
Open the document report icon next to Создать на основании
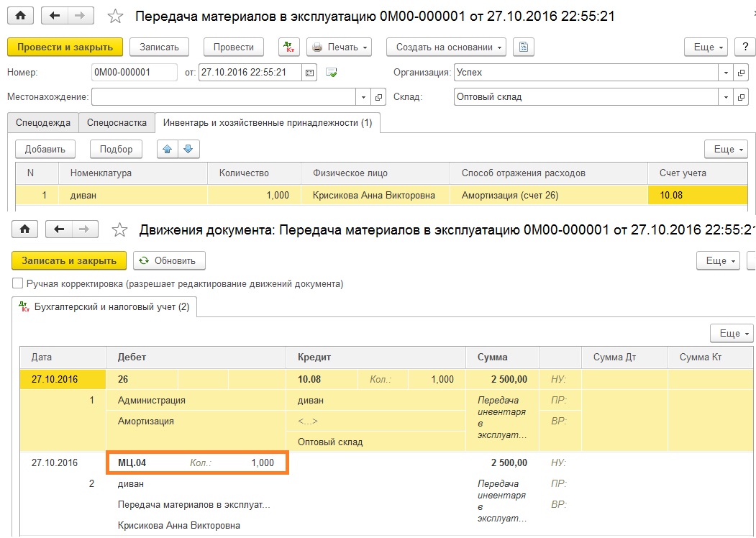[524, 47]
